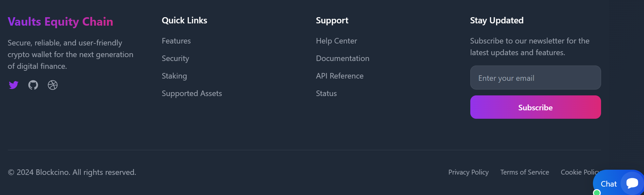View the Terms of Service

click(x=525, y=172)
